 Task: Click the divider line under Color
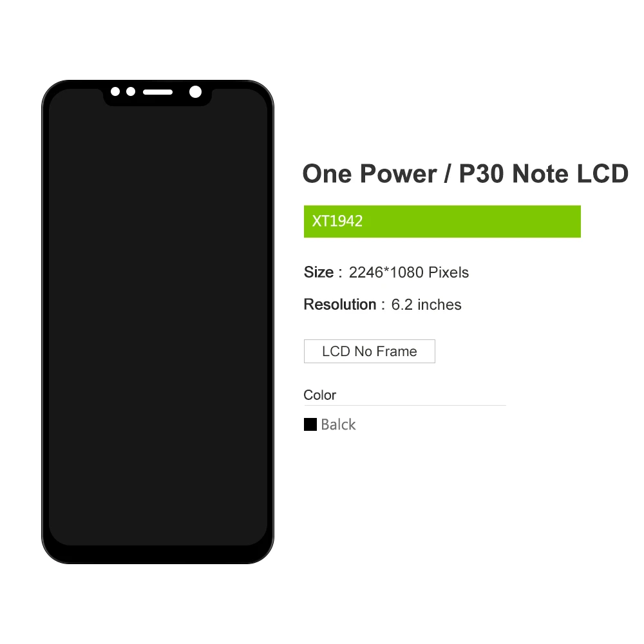point(405,405)
